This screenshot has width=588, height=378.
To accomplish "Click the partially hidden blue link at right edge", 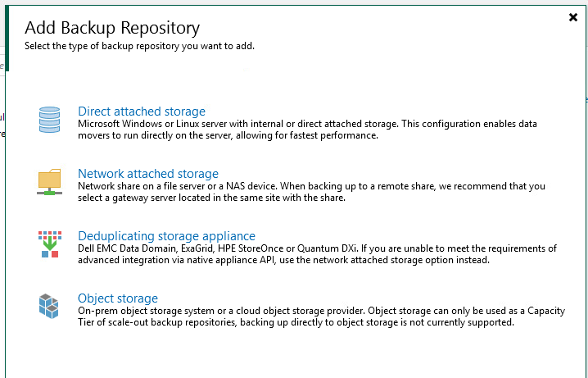I will pos(586,99).
